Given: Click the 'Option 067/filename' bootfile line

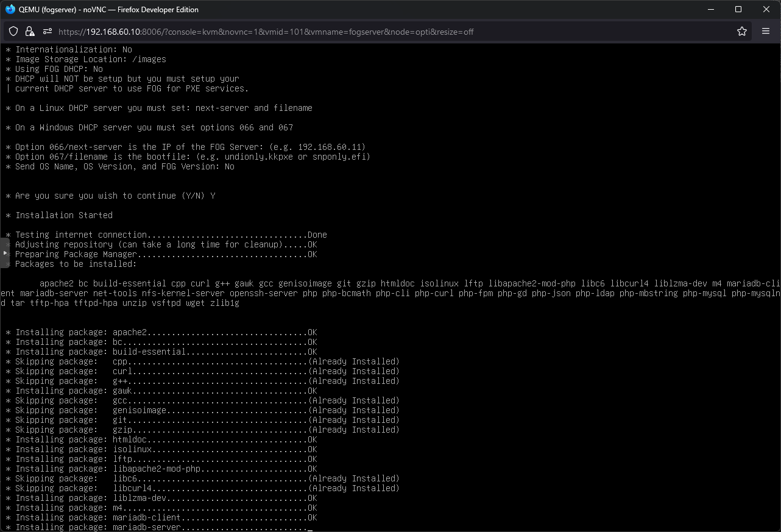Looking at the screenshot, I should coord(188,157).
